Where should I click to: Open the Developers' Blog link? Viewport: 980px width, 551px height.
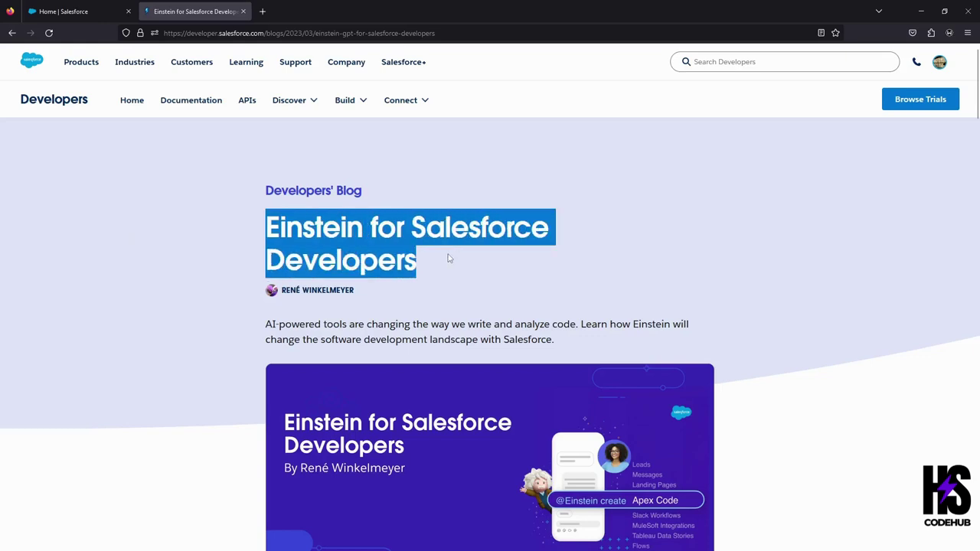point(313,191)
